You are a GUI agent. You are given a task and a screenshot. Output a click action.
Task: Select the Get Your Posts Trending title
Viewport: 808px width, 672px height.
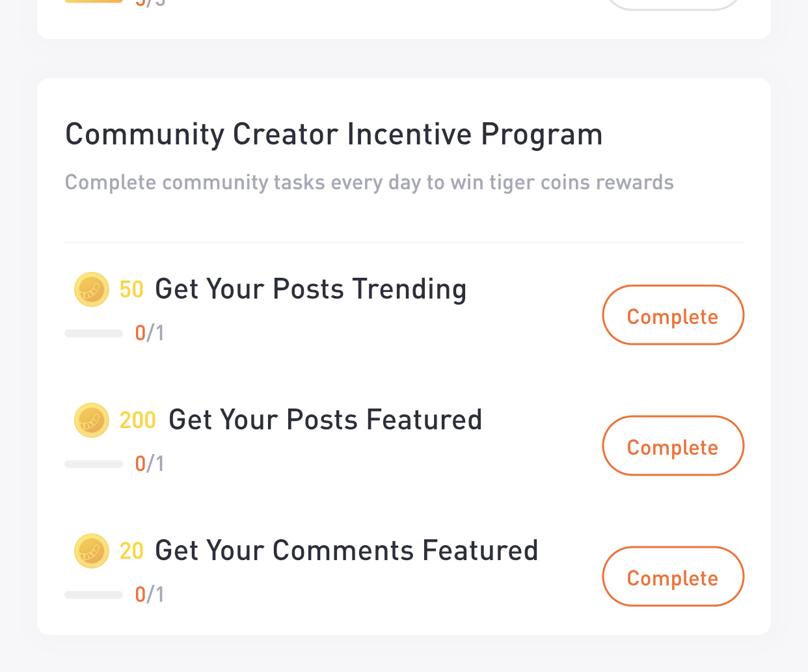pos(311,289)
